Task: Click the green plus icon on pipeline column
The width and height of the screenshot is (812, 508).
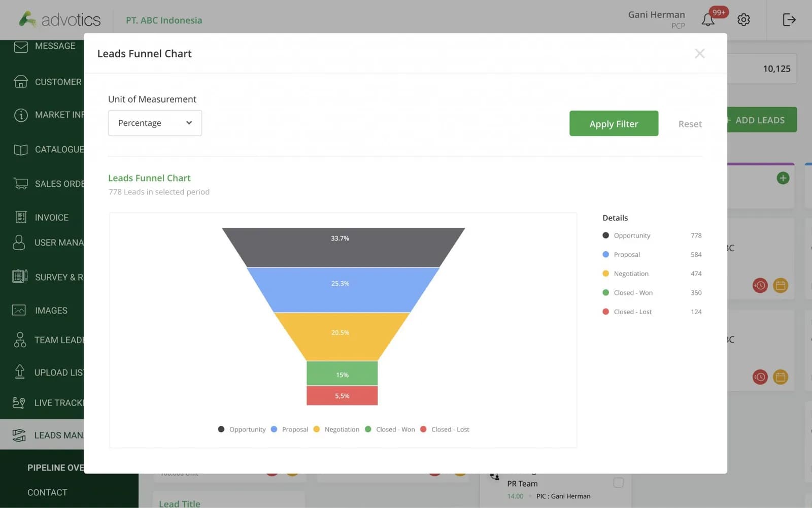Action: point(783,178)
